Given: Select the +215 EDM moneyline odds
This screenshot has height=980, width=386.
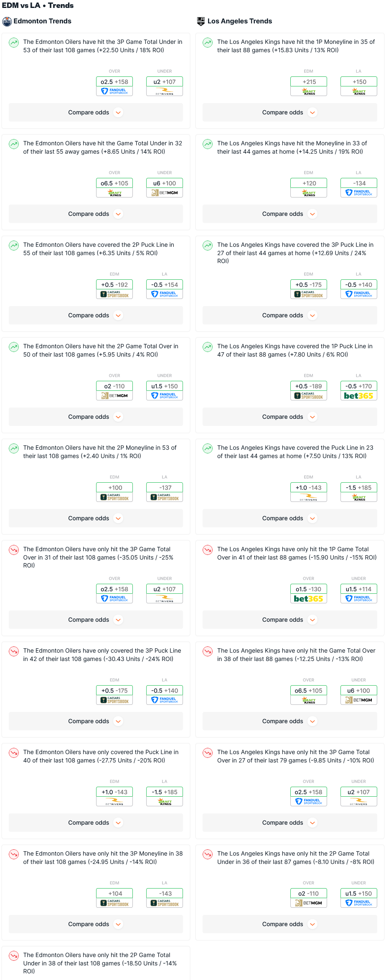Looking at the screenshot, I should pyautogui.click(x=309, y=82).
